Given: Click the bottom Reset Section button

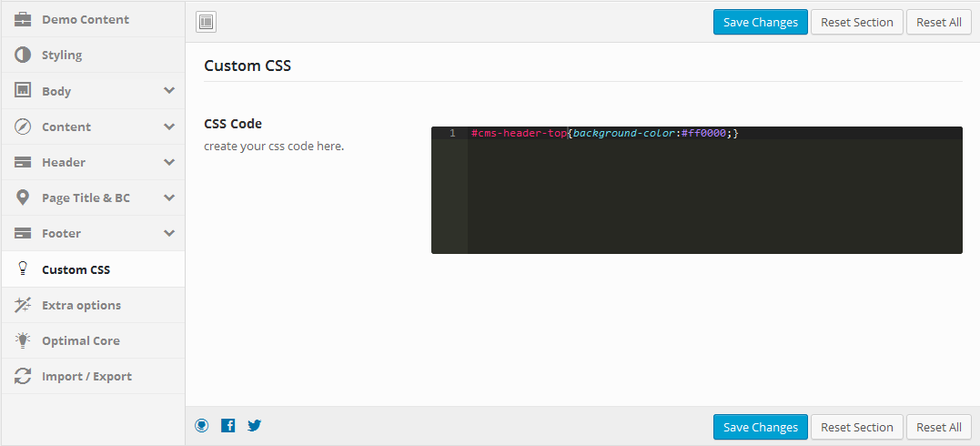Looking at the screenshot, I should pyautogui.click(x=857, y=427).
